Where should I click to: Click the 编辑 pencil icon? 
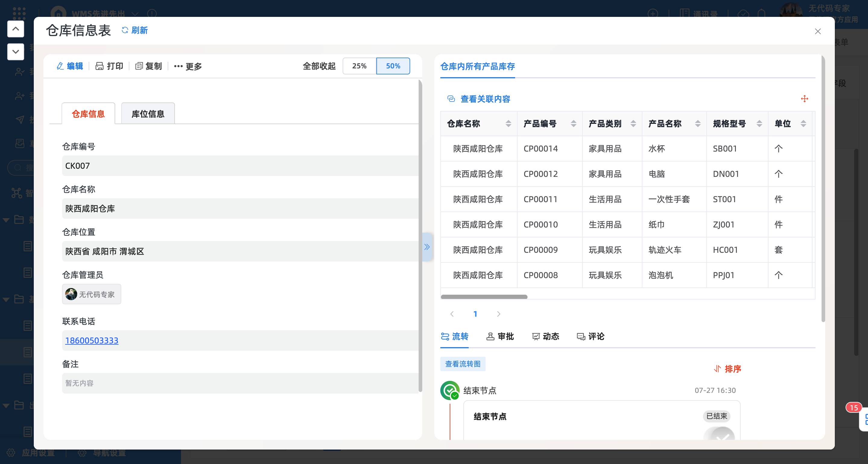(x=60, y=66)
